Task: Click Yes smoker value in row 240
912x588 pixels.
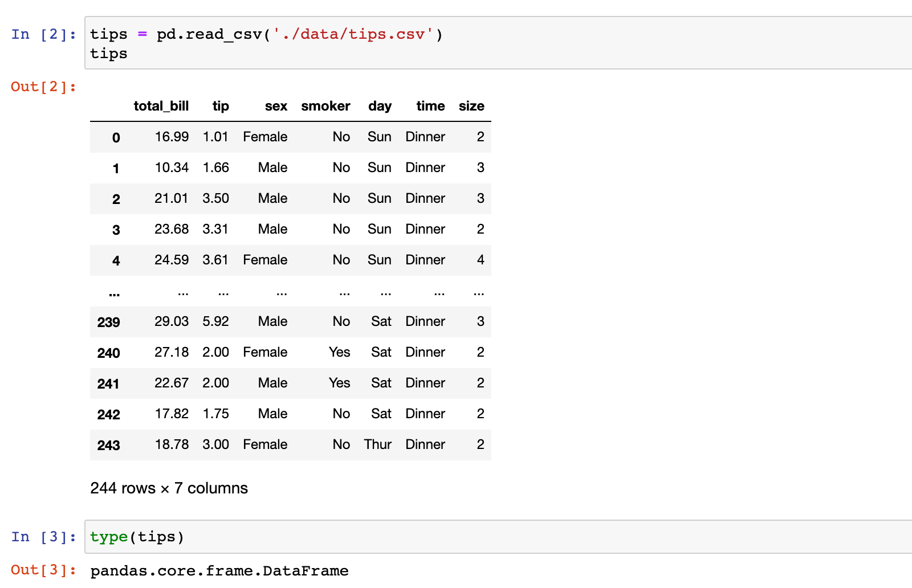Action: [x=340, y=352]
